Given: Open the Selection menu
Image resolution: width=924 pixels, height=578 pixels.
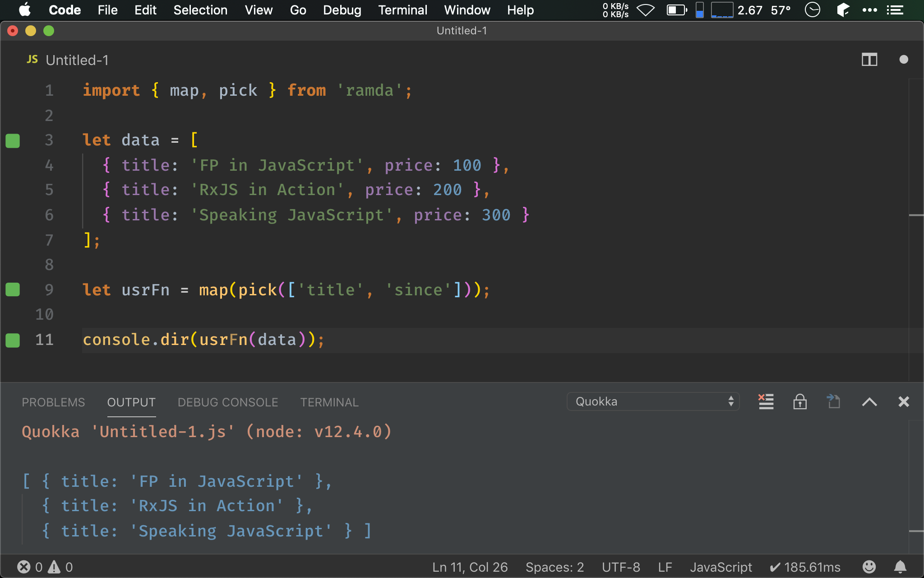Looking at the screenshot, I should 200,10.
